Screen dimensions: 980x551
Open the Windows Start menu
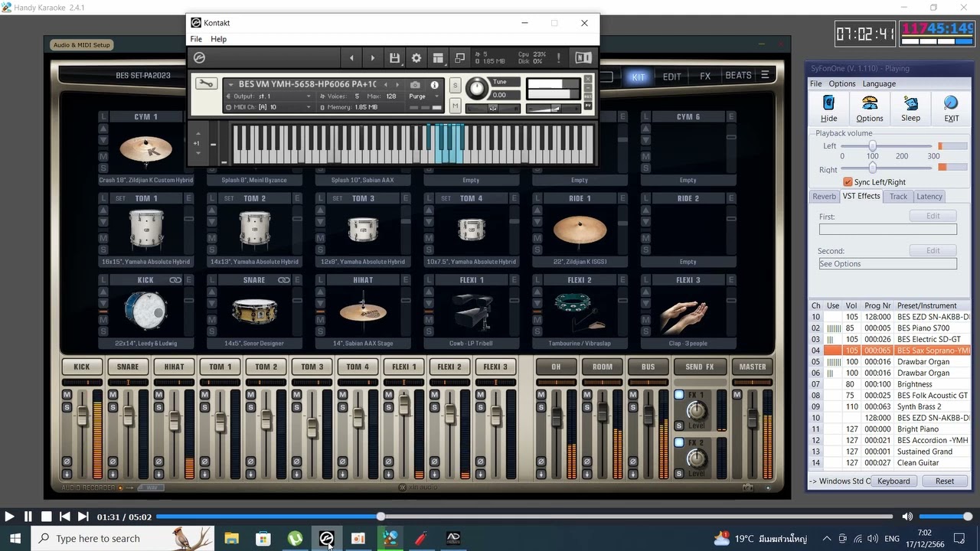tap(15, 539)
